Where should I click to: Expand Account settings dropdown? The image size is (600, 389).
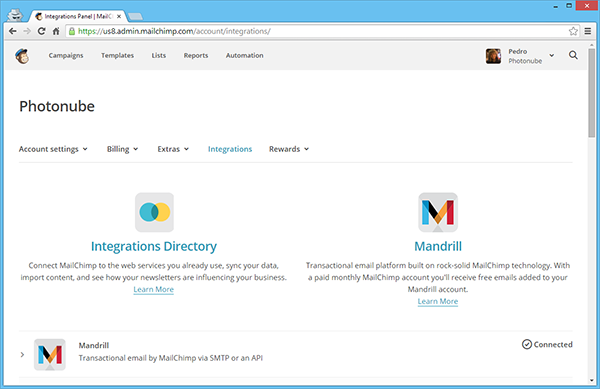point(53,149)
